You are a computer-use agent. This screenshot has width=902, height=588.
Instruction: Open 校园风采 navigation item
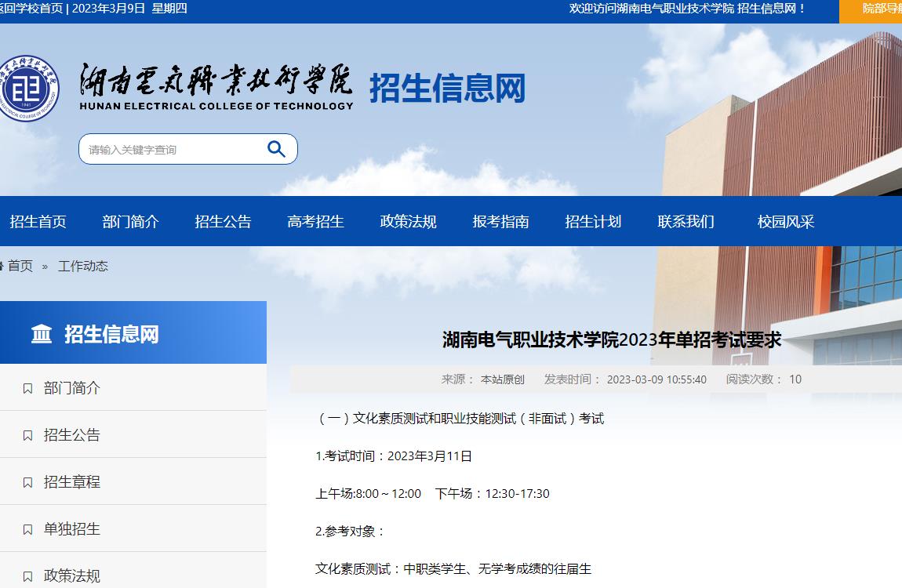click(786, 222)
